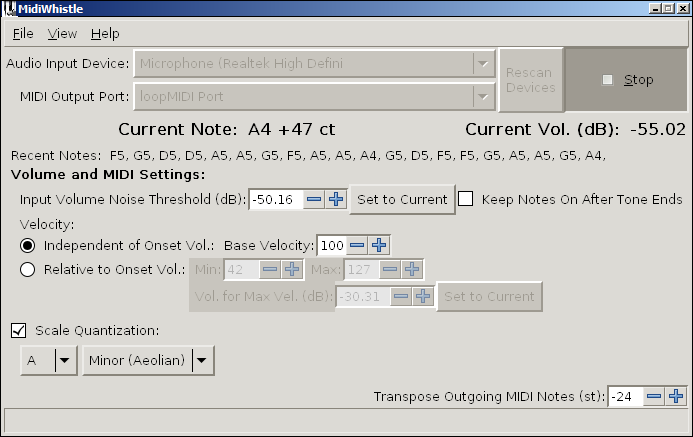This screenshot has height=437, width=693.
Task: Click plus icon for Noise Threshold
Action: (336, 199)
